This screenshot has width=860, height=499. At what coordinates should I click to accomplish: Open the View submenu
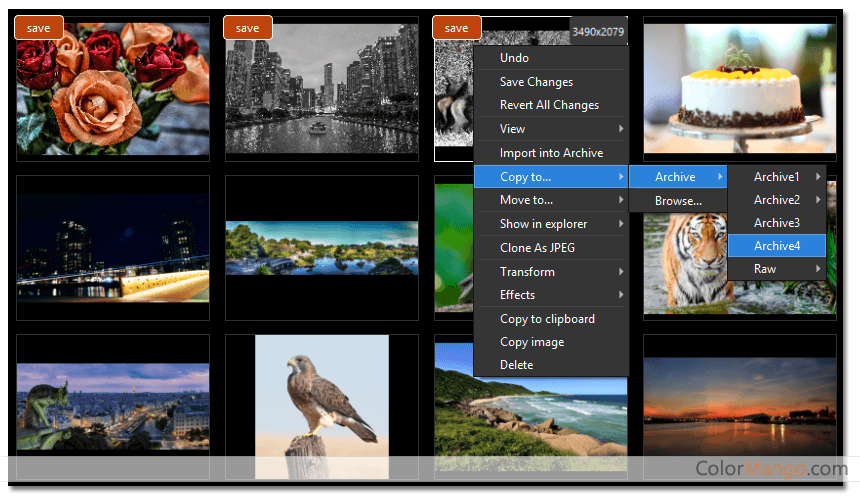click(x=551, y=129)
